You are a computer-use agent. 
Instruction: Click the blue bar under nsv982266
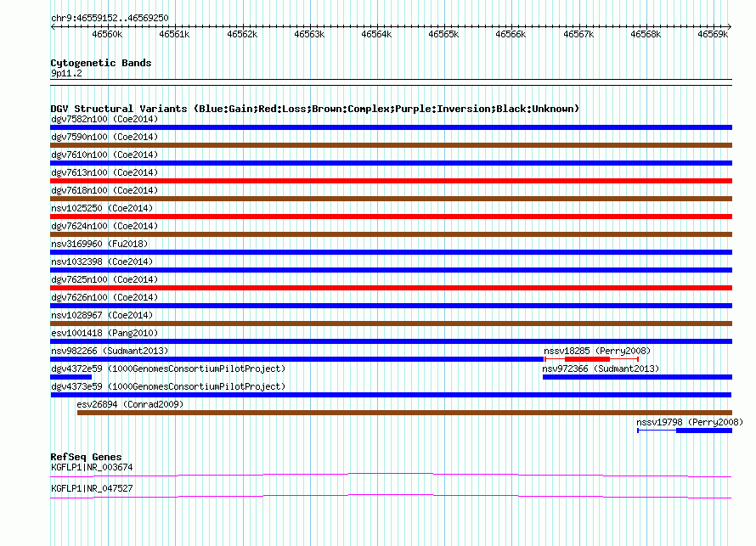297,359
